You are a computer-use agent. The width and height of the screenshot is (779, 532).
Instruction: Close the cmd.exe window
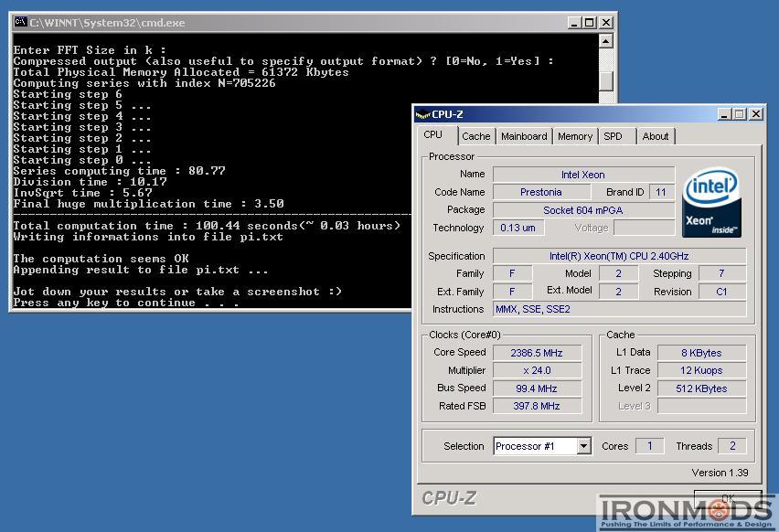(605, 22)
